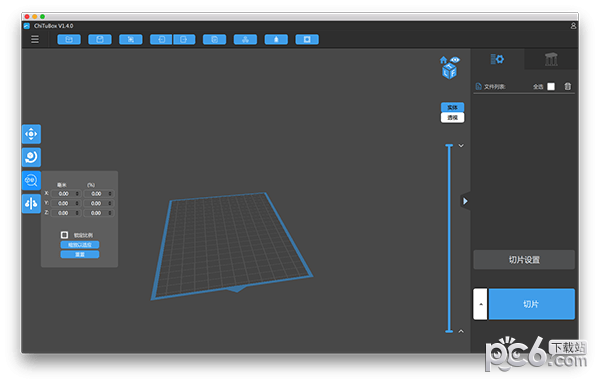Click the screenshot capture toolbar button
Screen dimensions: 600x384
pyautogui.click(x=130, y=39)
